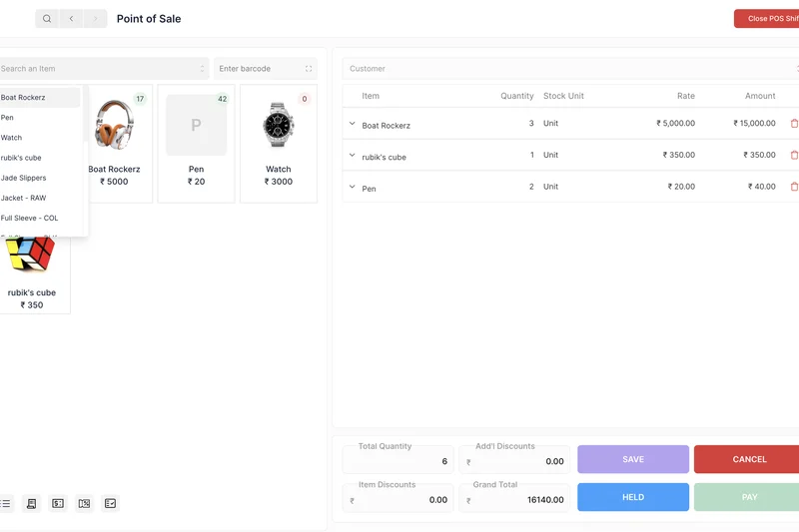The image size is (799, 532).
Task: Click the search magnifier icon in header
Action: point(46,19)
